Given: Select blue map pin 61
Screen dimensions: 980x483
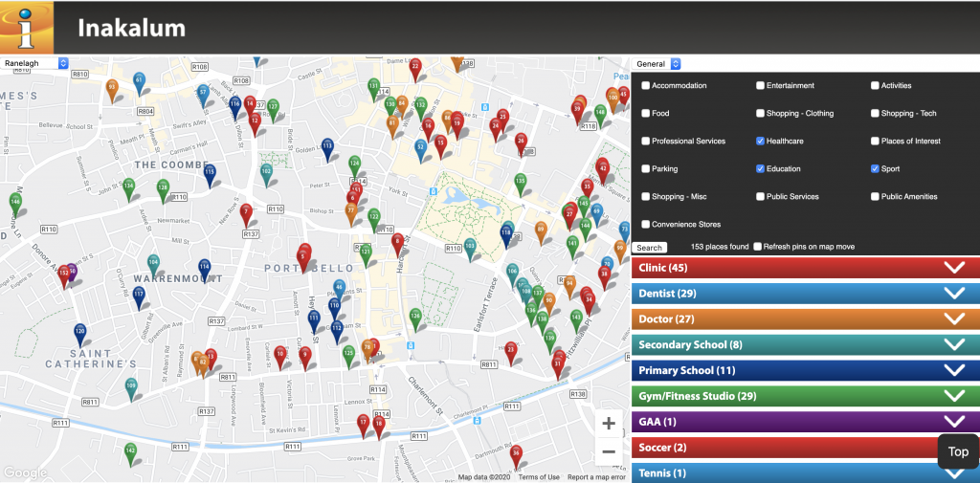Looking at the screenshot, I should tap(139, 83).
